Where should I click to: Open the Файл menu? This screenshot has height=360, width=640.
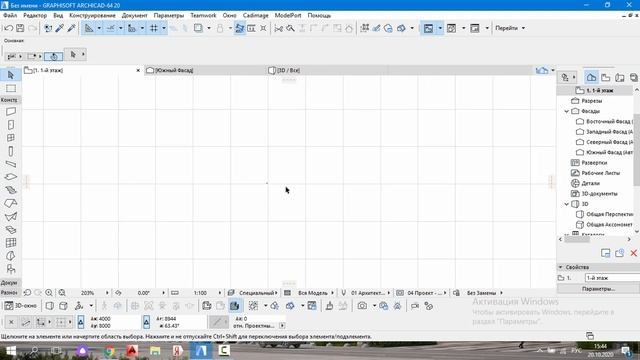pyautogui.click(x=10, y=16)
